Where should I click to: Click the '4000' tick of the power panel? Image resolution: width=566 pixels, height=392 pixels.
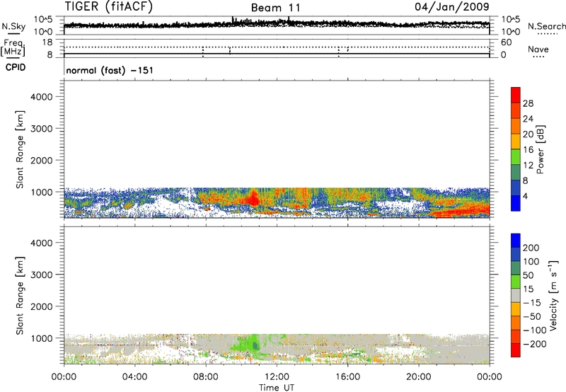click(x=42, y=97)
